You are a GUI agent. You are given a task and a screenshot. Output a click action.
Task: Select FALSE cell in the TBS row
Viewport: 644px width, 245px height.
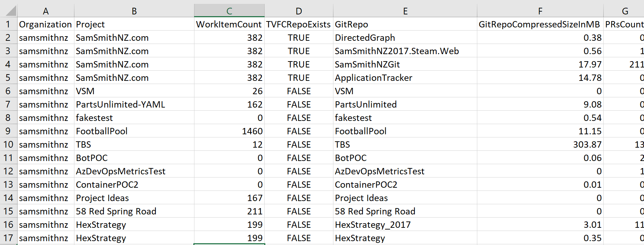click(299, 144)
